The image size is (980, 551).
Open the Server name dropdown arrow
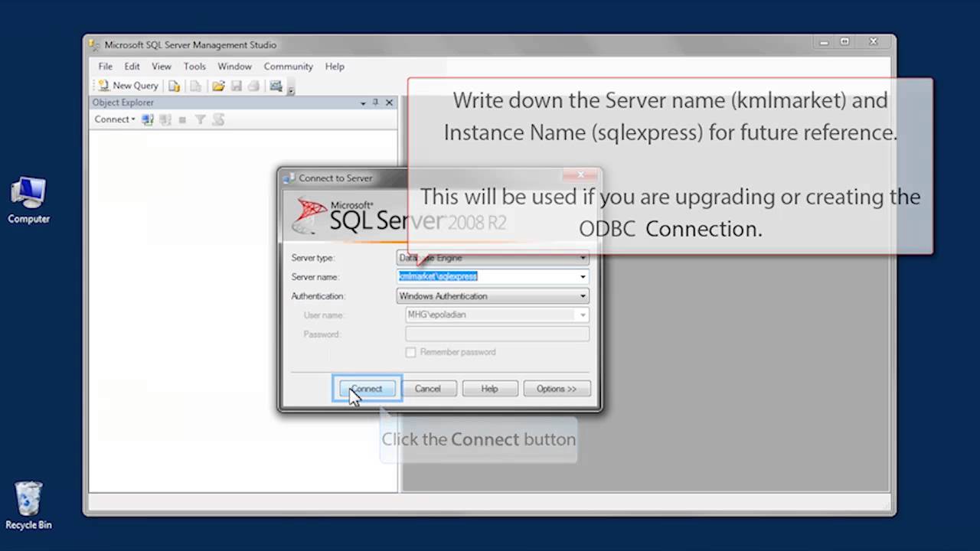pos(583,277)
